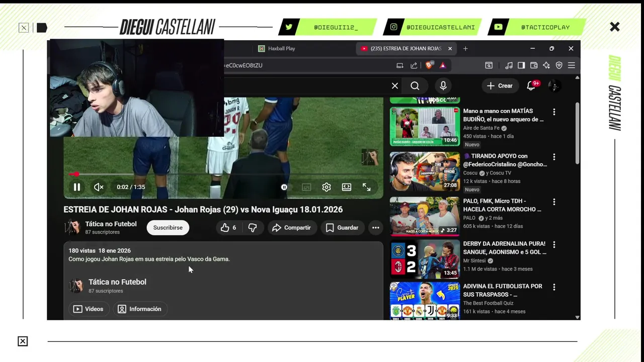Open Mano a mano con MATÍAS BUDIÑO thumbnail

[425, 126]
